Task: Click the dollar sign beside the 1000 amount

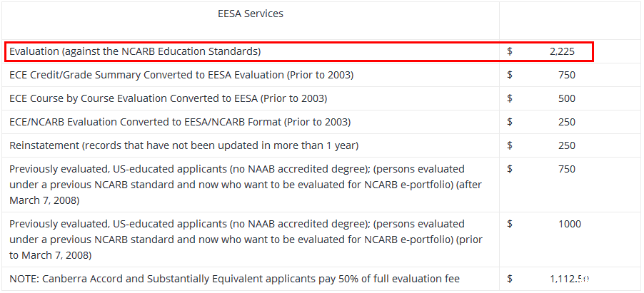Action: click(x=510, y=224)
